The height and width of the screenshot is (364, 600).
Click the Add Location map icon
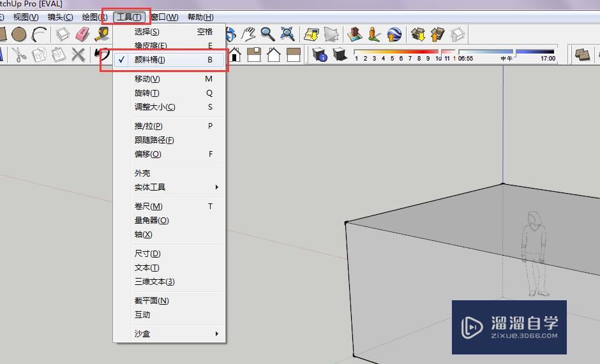point(311,34)
